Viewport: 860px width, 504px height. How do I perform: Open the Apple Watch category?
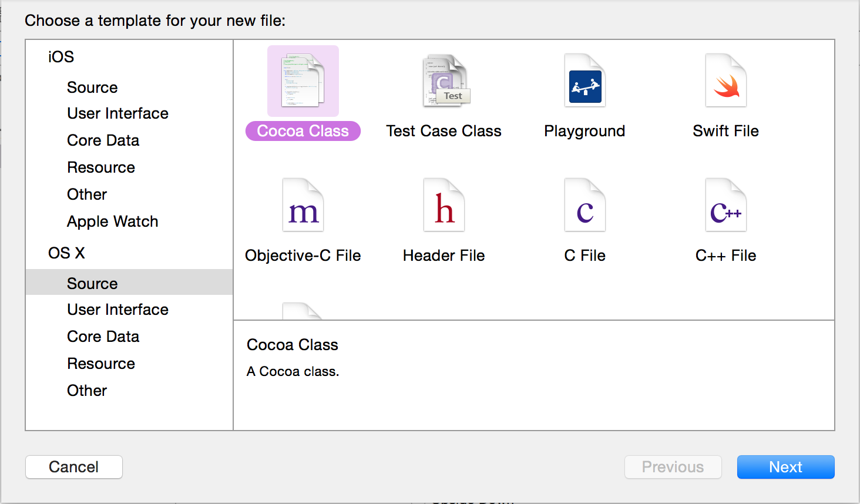(113, 221)
